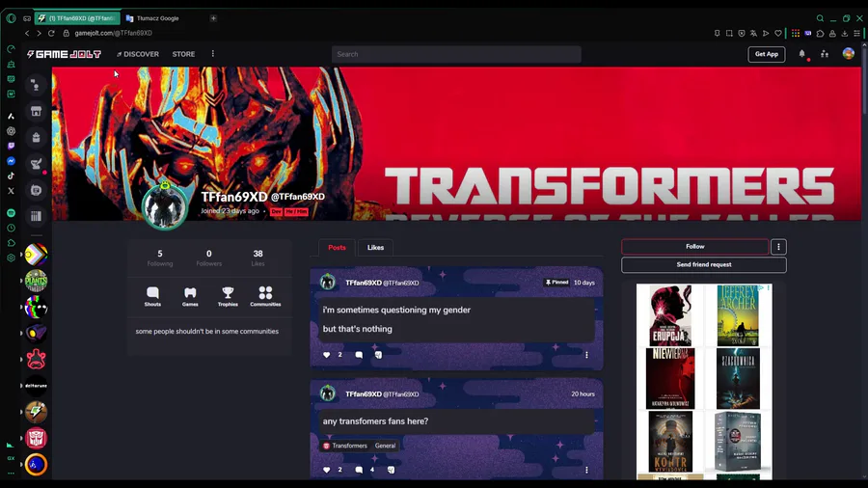Open pinned post options menu
The width and height of the screenshot is (868, 488).
click(x=586, y=355)
